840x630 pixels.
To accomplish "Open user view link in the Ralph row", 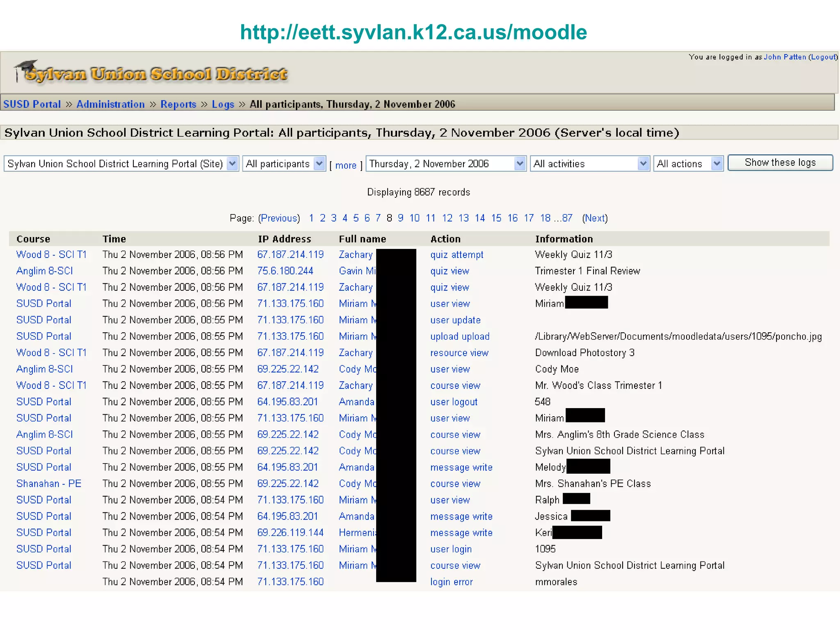I will [450, 500].
